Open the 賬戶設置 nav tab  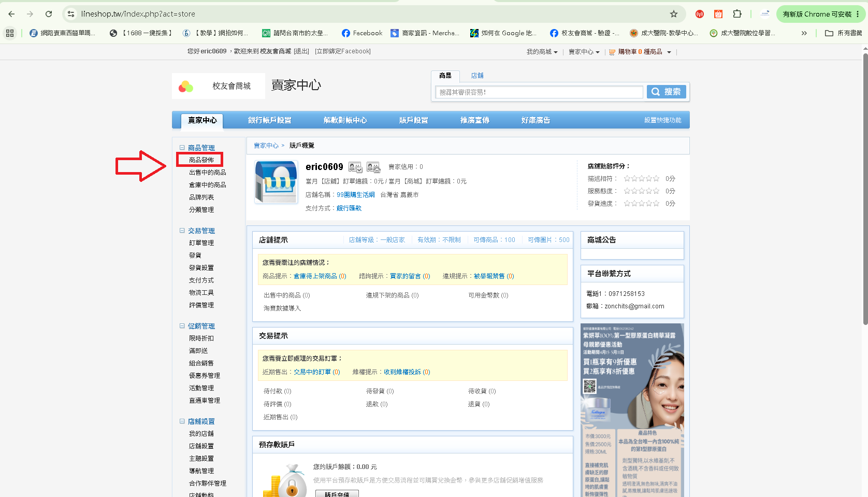point(413,120)
